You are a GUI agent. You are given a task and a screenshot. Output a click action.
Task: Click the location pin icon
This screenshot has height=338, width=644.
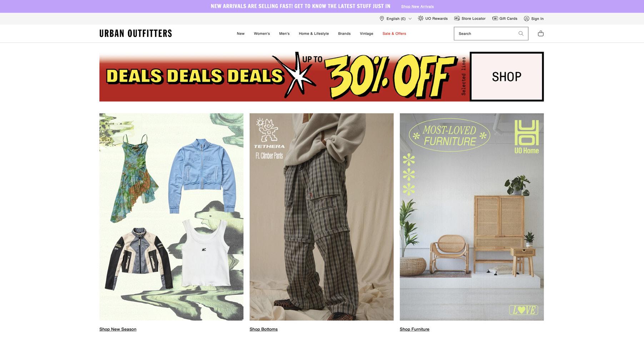point(382,19)
